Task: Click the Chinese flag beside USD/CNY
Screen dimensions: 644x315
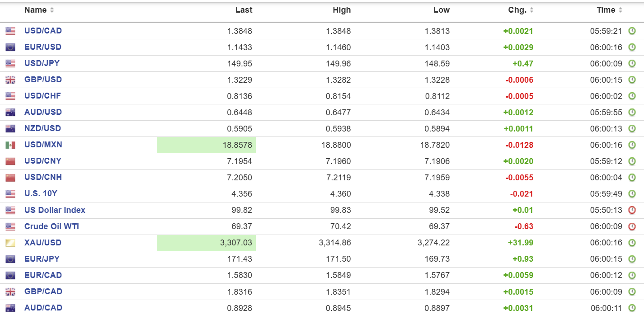Action: 10,161
